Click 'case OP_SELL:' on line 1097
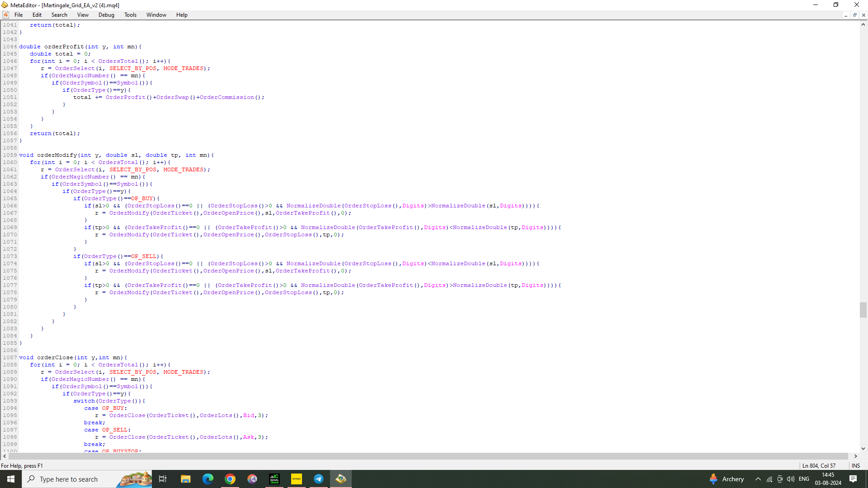868x488 pixels. [108, 430]
